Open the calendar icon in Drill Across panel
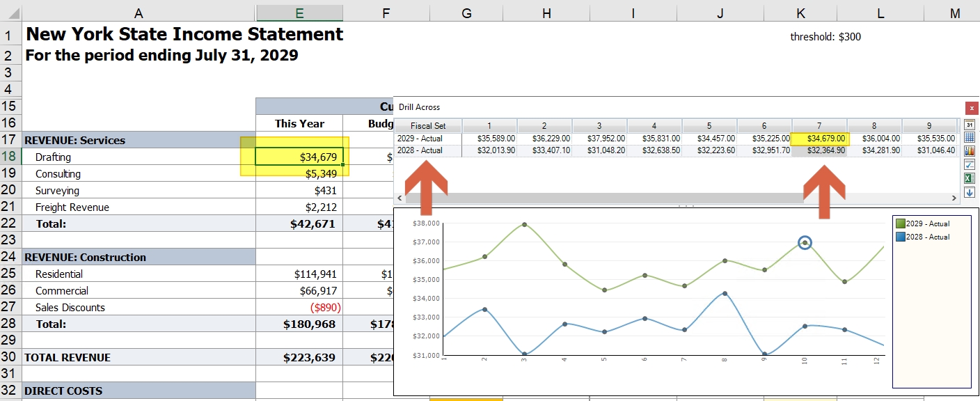 970,124
